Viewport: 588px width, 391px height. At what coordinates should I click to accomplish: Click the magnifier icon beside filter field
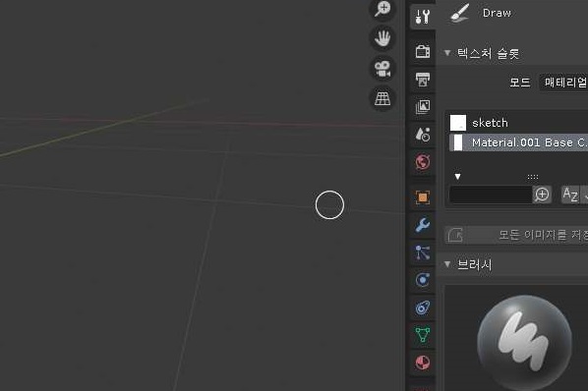[542, 195]
